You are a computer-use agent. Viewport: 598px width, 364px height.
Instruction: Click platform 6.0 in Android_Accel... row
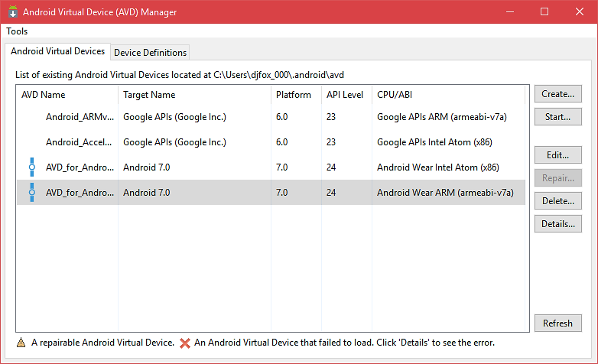tap(282, 142)
